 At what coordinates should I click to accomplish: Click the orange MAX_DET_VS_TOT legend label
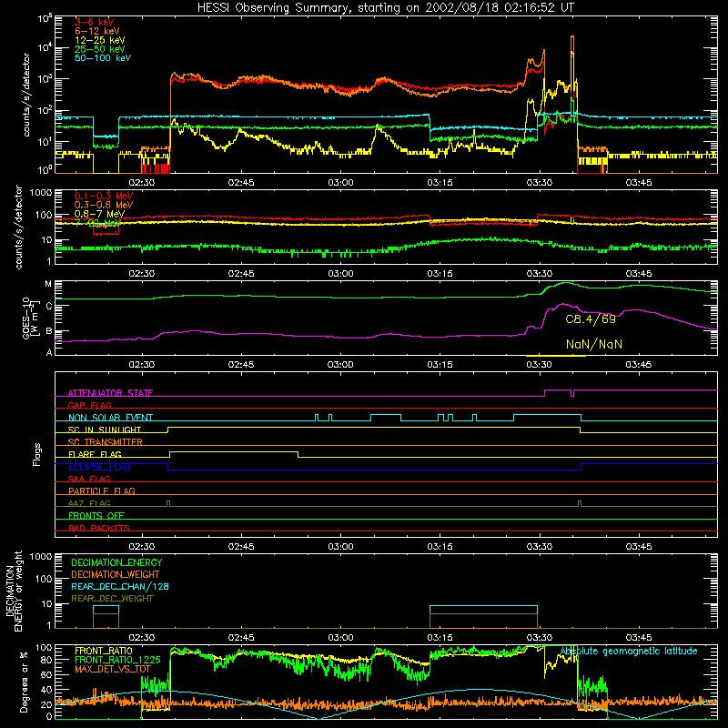pyautogui.click(x=113, y=669)
